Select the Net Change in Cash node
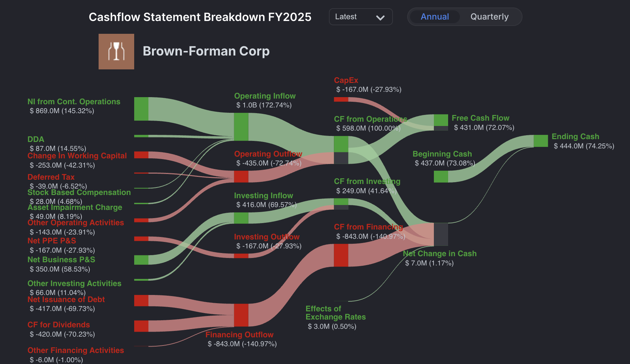 (x=441, y=234)
